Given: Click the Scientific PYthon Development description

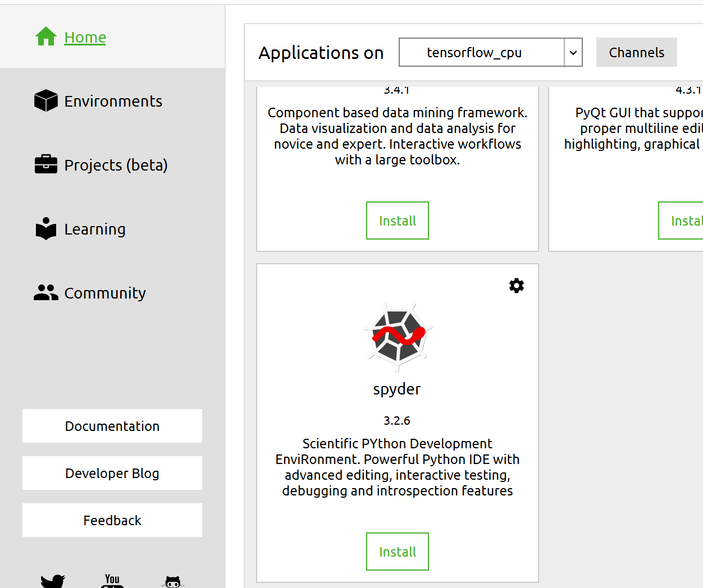Looking at the screenshot, I should coord(398,467).
